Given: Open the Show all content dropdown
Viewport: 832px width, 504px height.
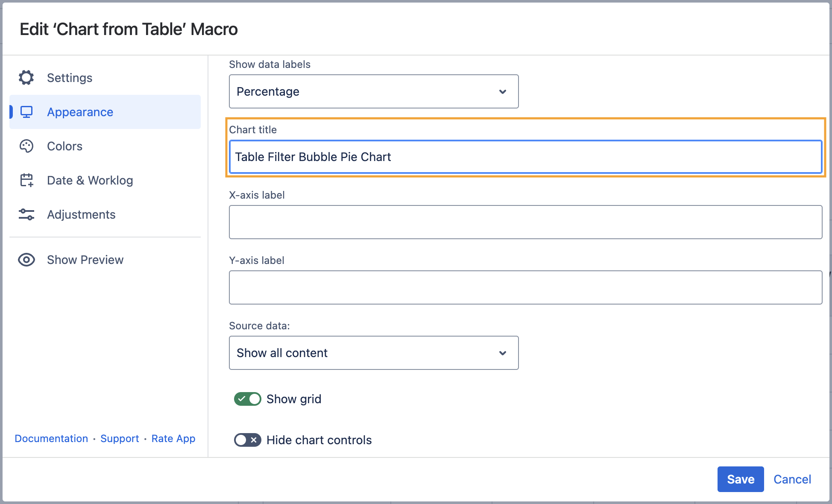Looking at the screenshot, I should pyautogui.click(x=373, y=353).
